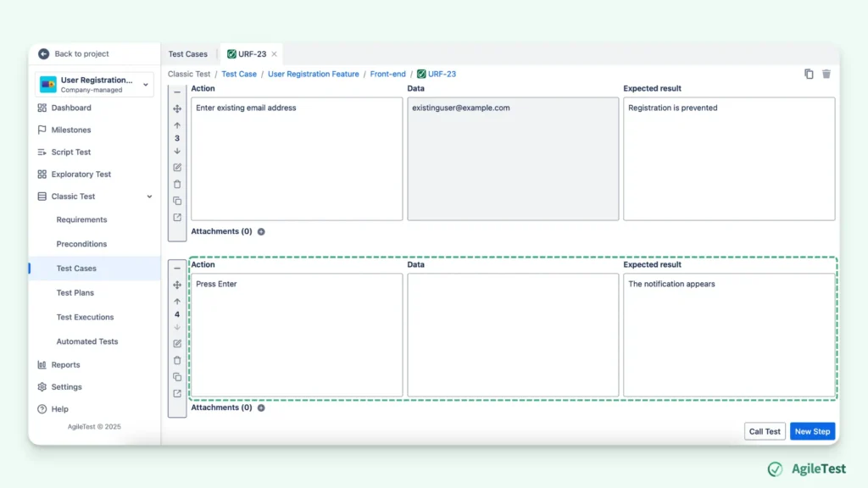Move step 3 down with the arrow
Image resolution: width=868 pixels, height=488 pixels.
pos(177,151)
